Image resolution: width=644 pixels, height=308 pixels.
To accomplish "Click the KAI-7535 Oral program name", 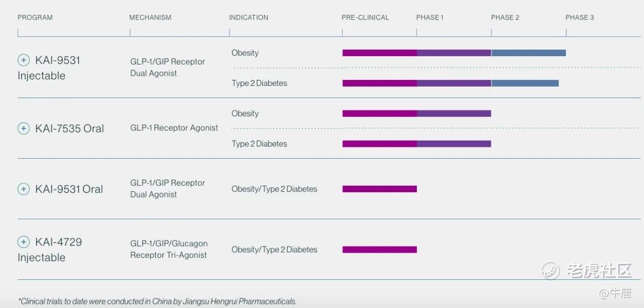I will pos(69,128).
